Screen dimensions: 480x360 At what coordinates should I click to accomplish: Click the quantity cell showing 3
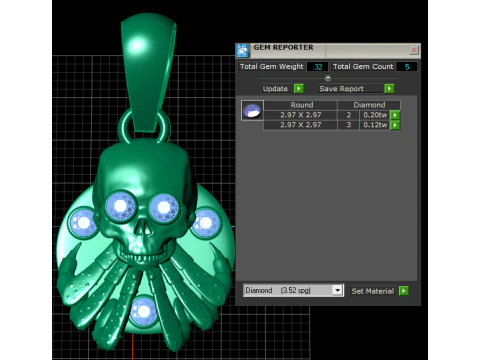[349, 125]
